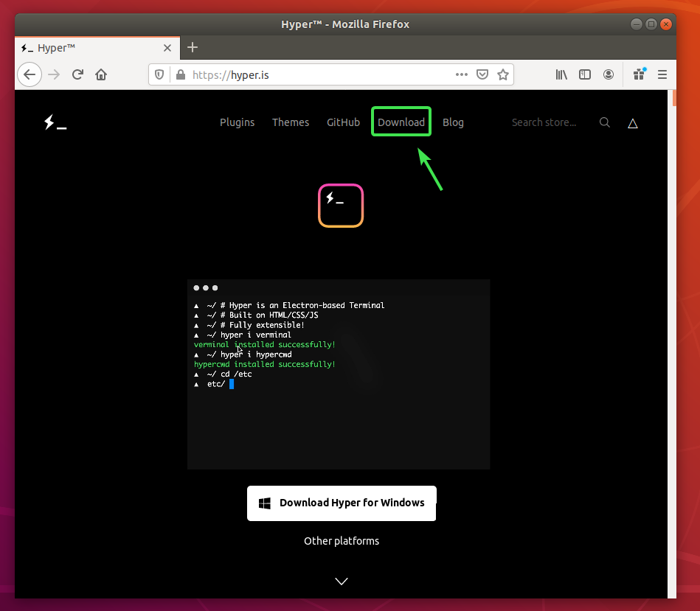Click the terminal demo animation
The height and width of the screenshot is (611, 700).
339,374
